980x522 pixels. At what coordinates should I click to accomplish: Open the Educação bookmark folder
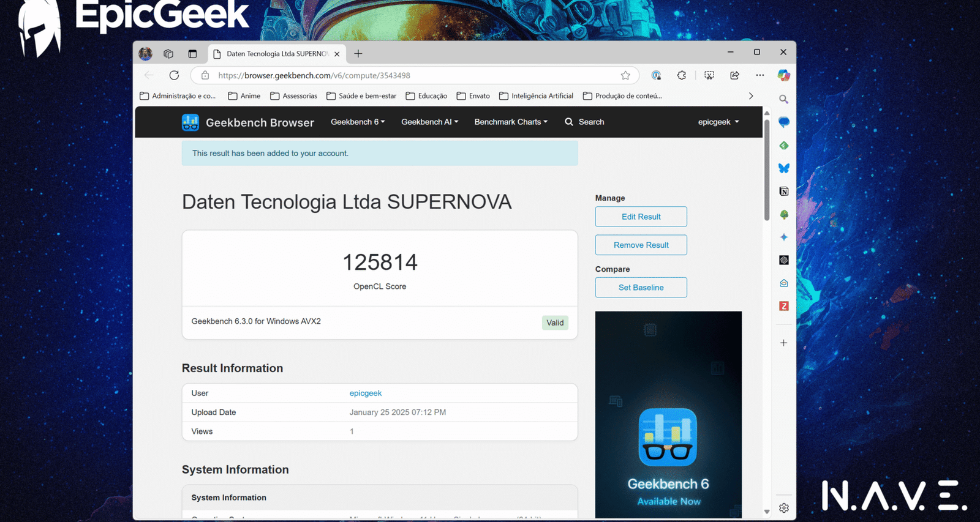pos(426,96)
